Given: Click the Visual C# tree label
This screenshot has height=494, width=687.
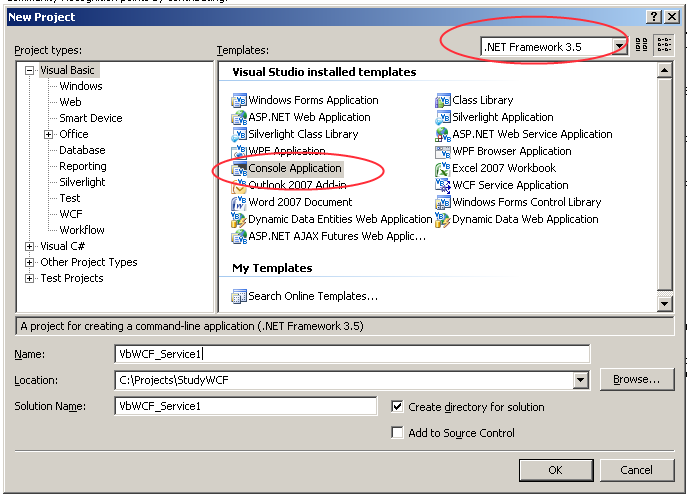Looking at the screenshot, I should point(62,246).
